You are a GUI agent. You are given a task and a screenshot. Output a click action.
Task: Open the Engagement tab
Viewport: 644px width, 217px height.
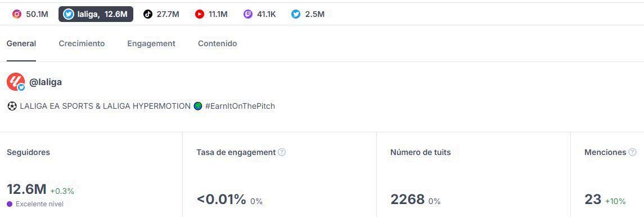(x=151, y=43)
